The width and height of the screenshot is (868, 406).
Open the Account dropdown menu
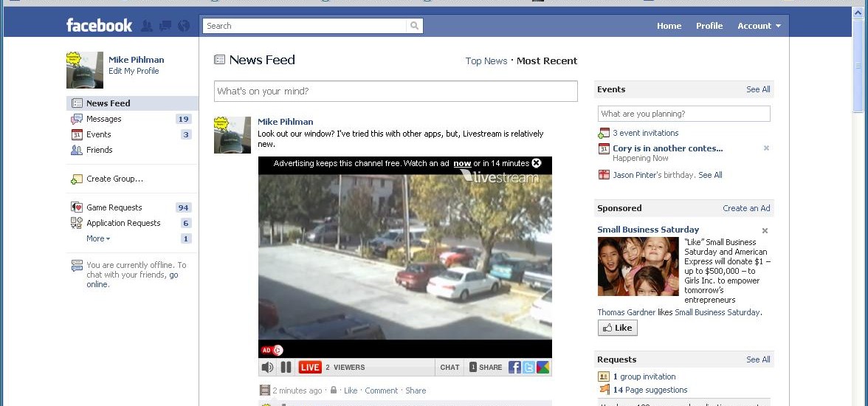pyautogui.click(x=759, y=26)
